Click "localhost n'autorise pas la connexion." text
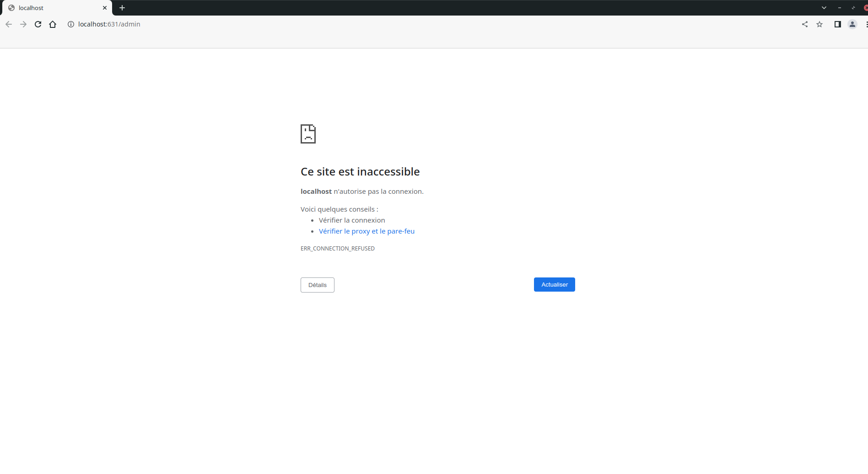868x474 pixels. coord(362,192)
